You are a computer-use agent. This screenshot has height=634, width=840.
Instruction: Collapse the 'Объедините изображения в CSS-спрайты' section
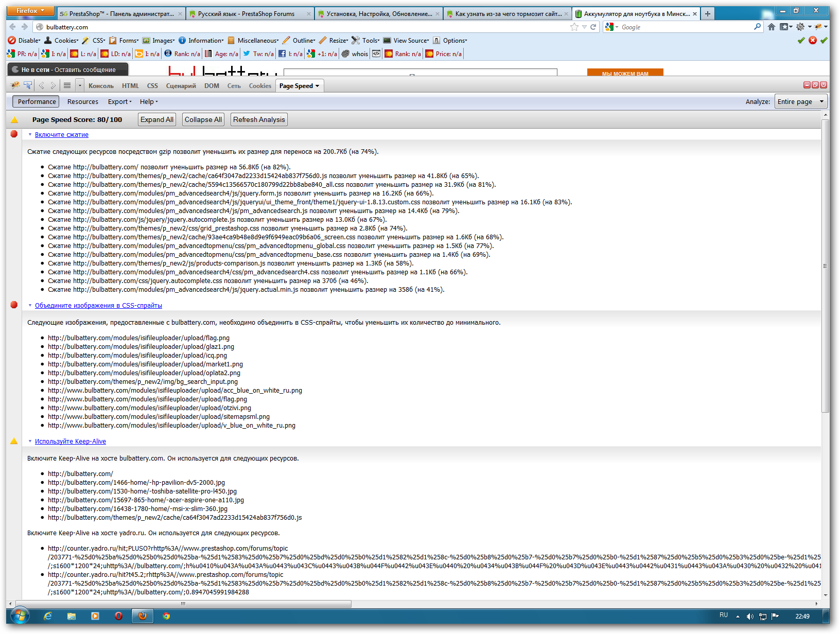[30, 306]
